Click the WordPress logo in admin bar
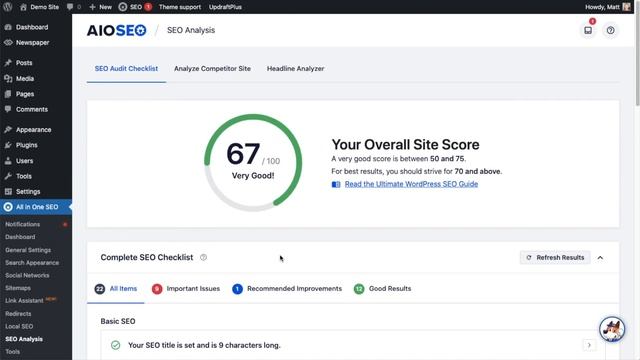Image resolution: width=640 pixels, height=360 pixels. tap(8, 7)
